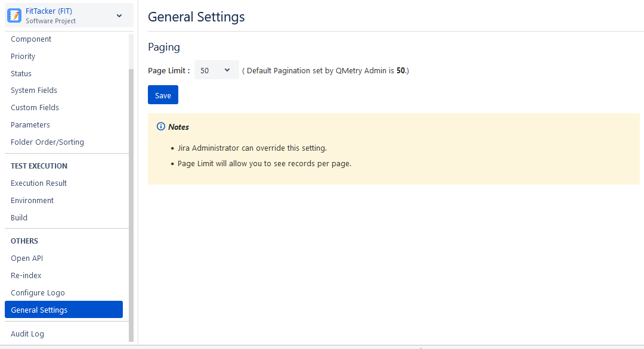644x349 pixels.
Task: Click the 'Page Limit will allow' note
Action: (x=265, y=164)
